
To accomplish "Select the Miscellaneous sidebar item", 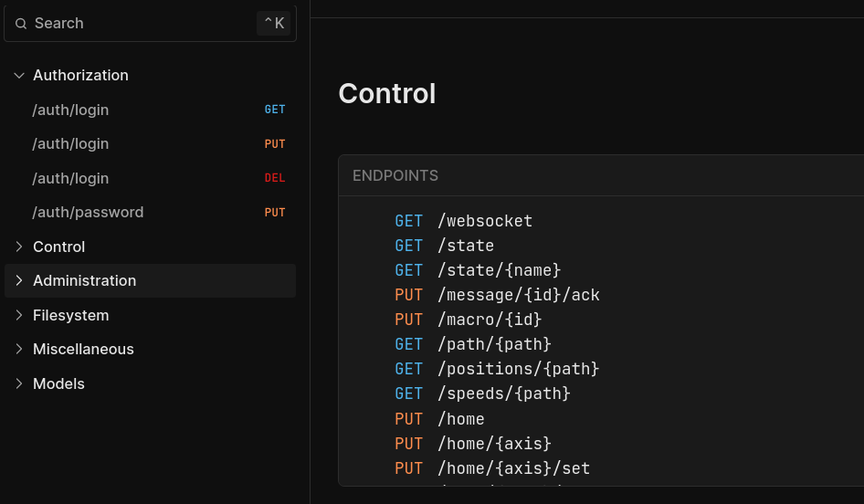I will [150, 349].
